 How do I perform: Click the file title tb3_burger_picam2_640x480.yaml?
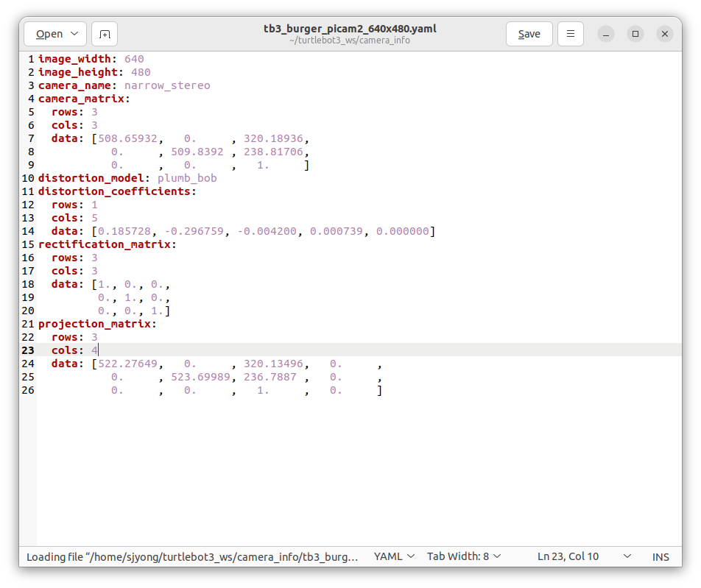click(x=350, y=29)
